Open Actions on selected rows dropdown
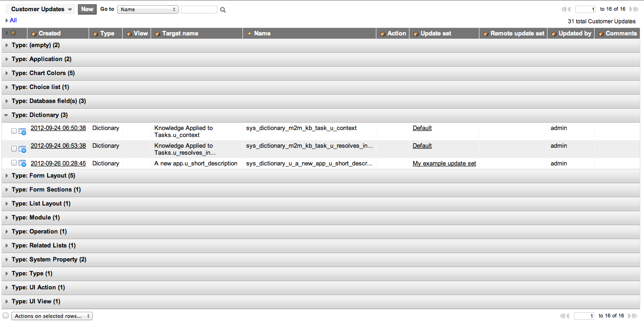 (x=52, y=316)
